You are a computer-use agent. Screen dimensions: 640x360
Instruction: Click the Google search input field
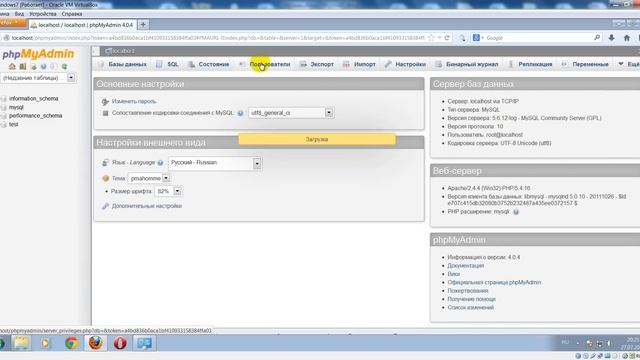click(539, 38)
